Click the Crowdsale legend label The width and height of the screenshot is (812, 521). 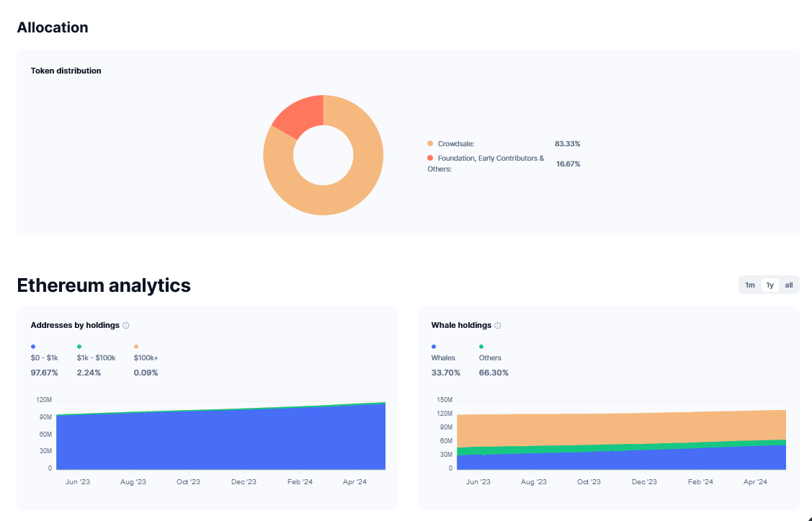(x=456, y=144)
